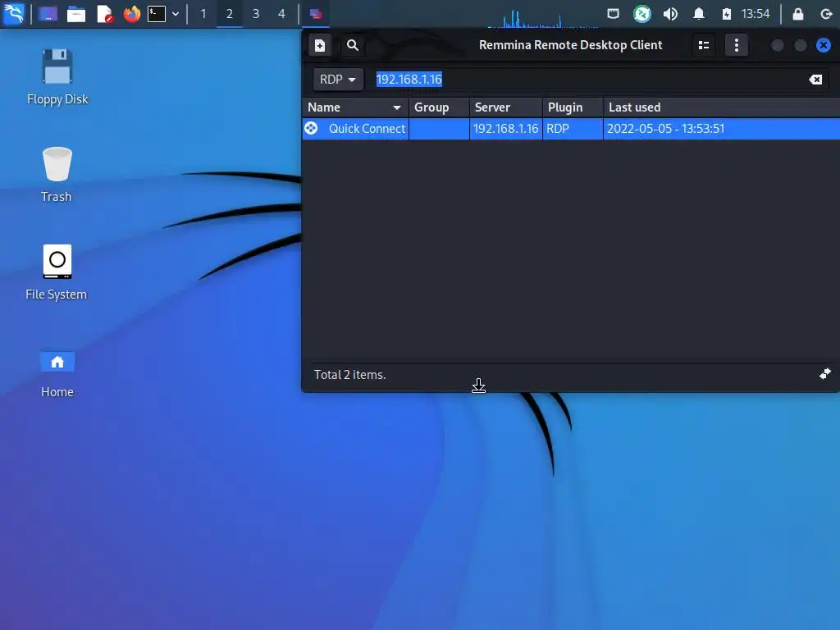Select the Home folder desktop icon

pyautogui.click(x=57, y=373)
